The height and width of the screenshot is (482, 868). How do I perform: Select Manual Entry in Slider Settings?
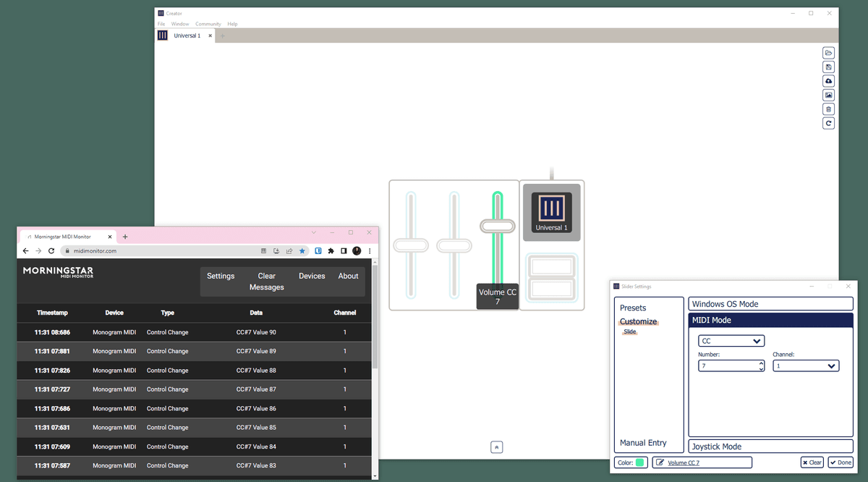pos(643,443)
